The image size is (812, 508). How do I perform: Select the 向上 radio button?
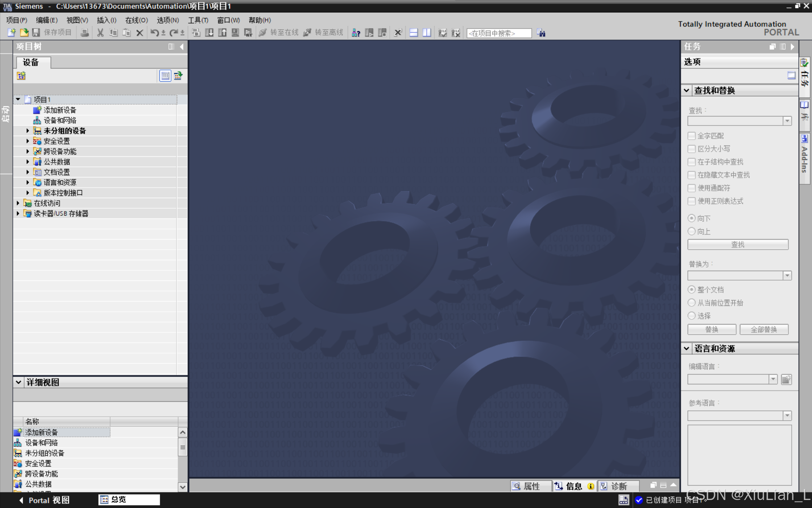692,231
